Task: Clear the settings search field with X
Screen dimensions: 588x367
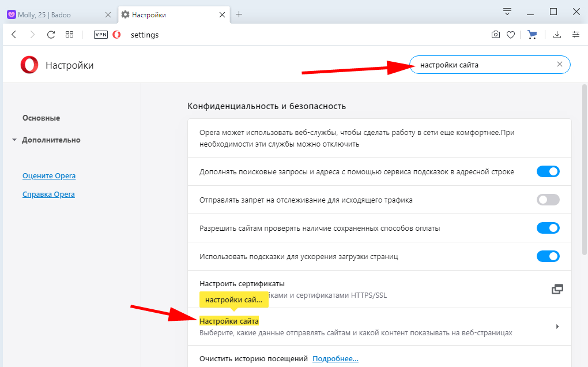Action: [559, 65]
